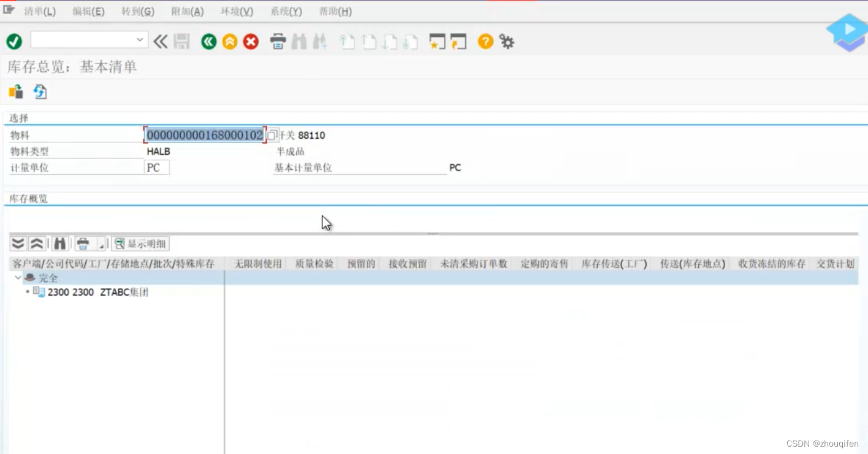Open the transaction command field dropdown
The width and height of the screenshot is (868, 454).
(140, 40)
